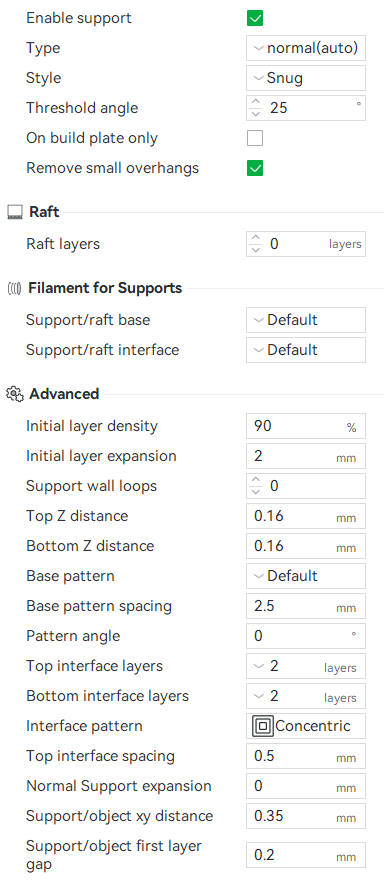Toggle Remove small overhangs checkbox
Screen dimensions: 384x882
click(255, 168)
